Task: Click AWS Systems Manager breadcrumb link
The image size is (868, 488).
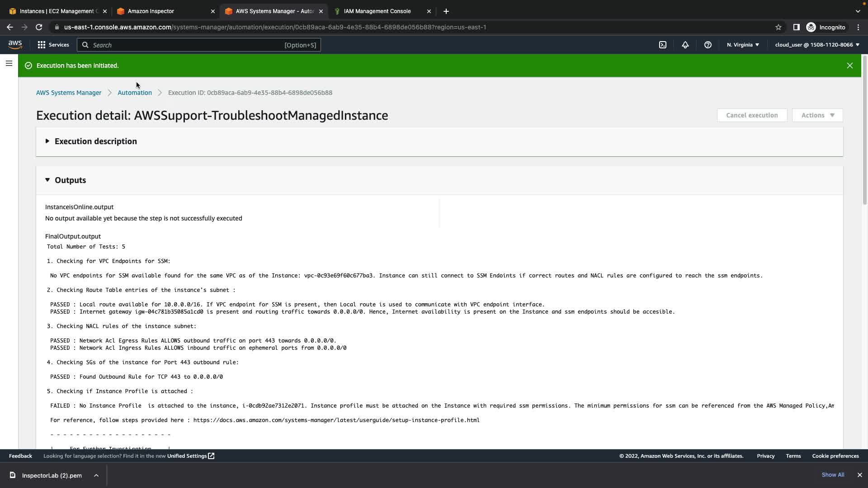Action: [69, 93]
